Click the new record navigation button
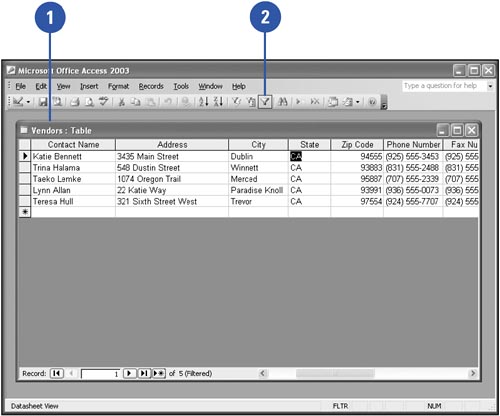Image resolution: width=500 pixels, height=416 pixels. click(159, 373)
